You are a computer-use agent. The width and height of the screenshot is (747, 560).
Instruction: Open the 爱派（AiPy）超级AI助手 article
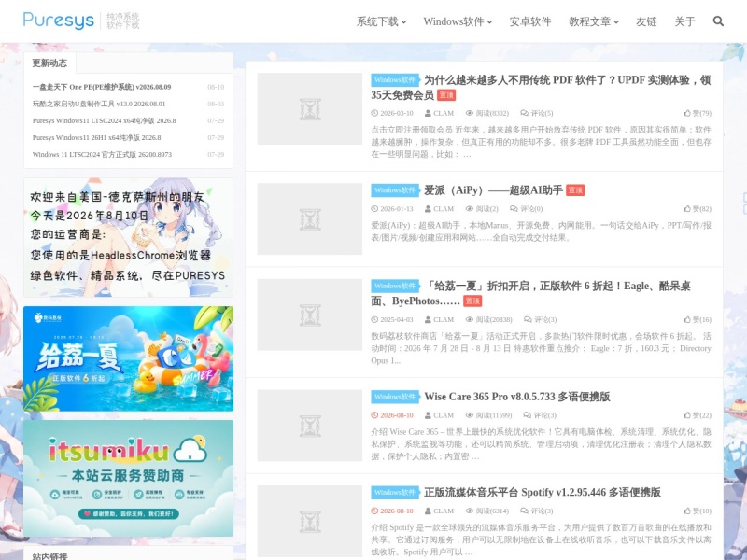[x=493, y=190]
